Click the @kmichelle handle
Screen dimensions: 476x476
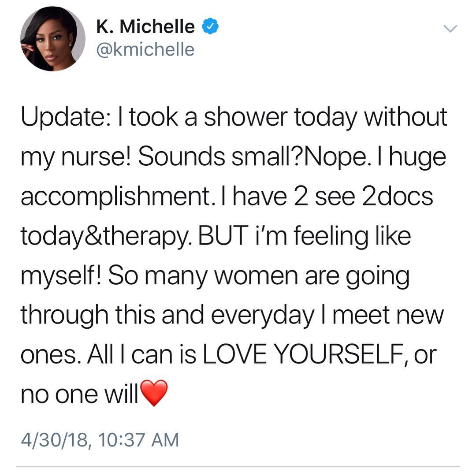click(145, 49)
